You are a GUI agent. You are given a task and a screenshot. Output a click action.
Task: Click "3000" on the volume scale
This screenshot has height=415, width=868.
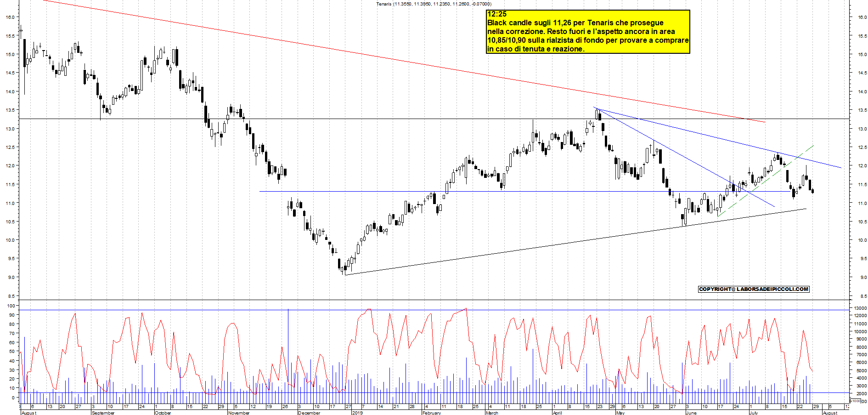pos(861,386)
